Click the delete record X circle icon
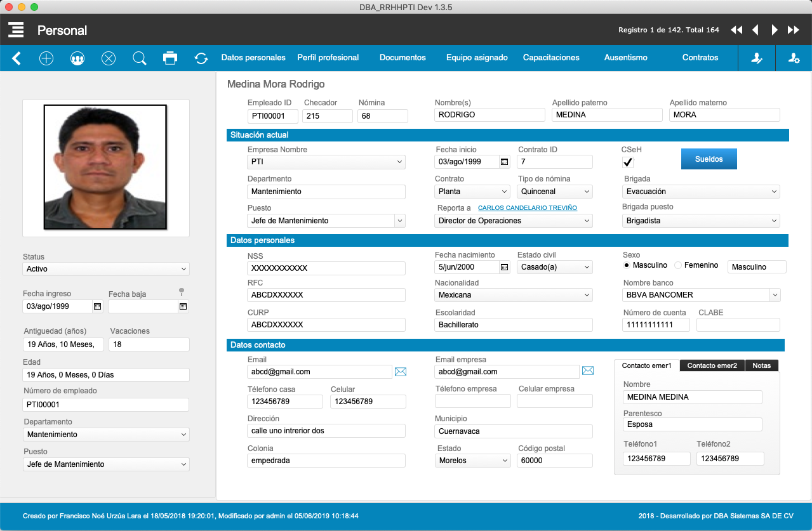This screenshot has height=531, width=812. [x=109, y=58]
